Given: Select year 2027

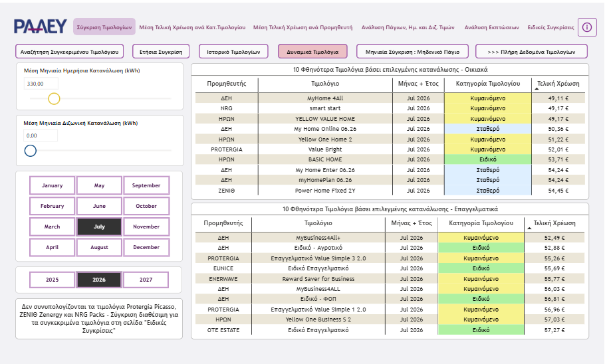Looking at the screenshot, I should tap(146, 280).
